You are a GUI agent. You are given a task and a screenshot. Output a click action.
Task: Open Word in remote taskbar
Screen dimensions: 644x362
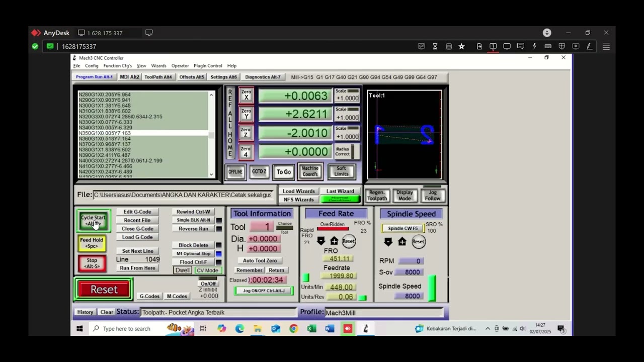coord(330,329)
